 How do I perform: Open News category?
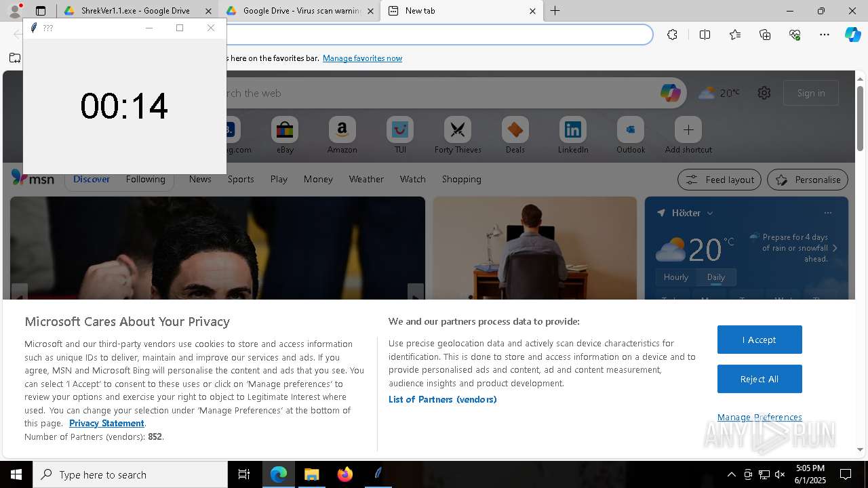click(200, 179)
